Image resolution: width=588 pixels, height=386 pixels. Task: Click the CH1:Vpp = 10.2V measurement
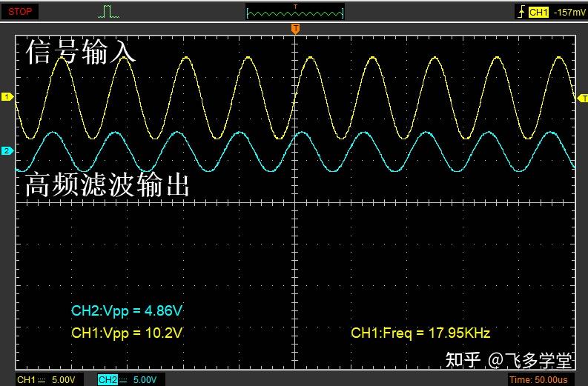click(x=127, y=333)
